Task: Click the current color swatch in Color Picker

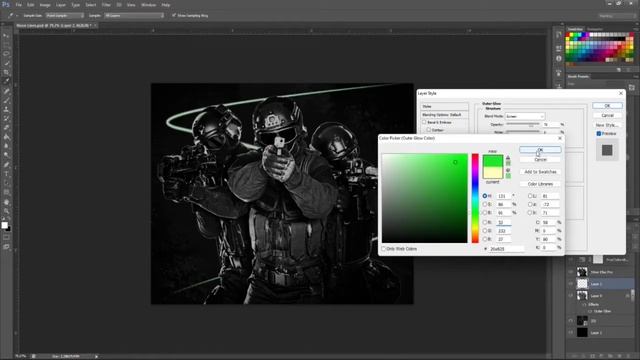Action: tap(493, 172)
